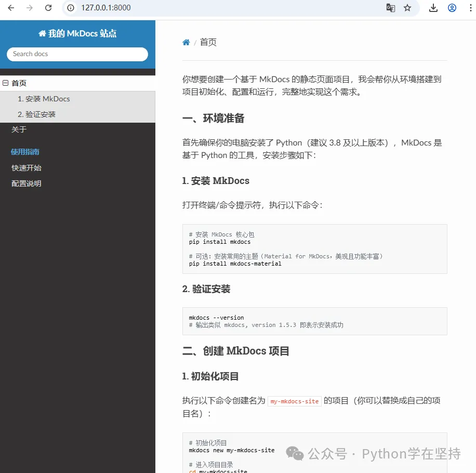Collapse the 首页 section toggle in sidebar
Image resolution: width=476 pixels, height=473 pixels.
tap(6, 83)
